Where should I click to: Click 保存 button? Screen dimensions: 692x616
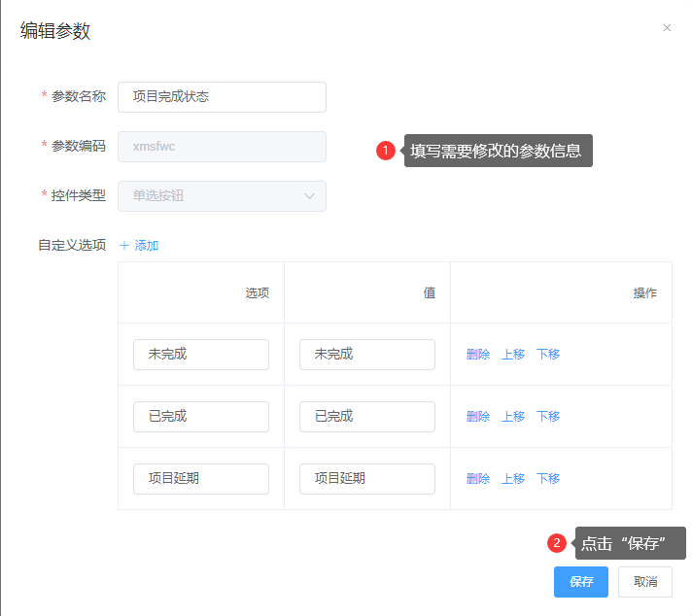tap(581, 582)
